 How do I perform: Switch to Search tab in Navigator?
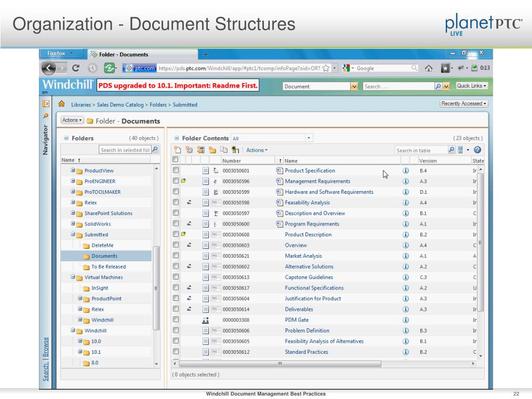[46, 372]
